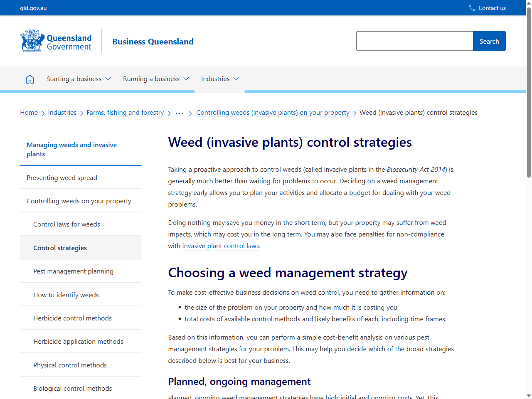The width and height of the screenshot is (532, 399).
Task: Expand the Running a business chevron
Action: click(x=186, y=79)
